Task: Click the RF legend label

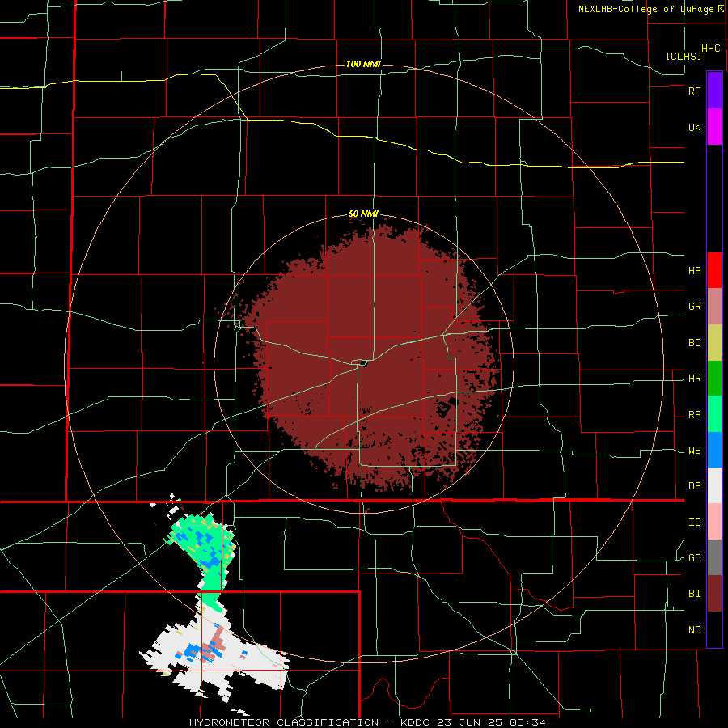Action: (694, 91)
